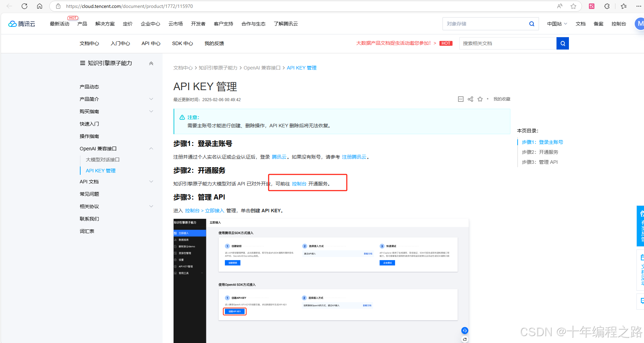
Task: Switch to the 文档中心 tab
Action: tap(90, 43)
